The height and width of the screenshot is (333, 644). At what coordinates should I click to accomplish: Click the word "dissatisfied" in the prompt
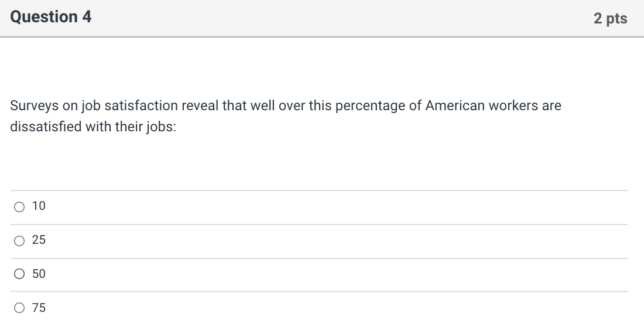tap(46, 127)
